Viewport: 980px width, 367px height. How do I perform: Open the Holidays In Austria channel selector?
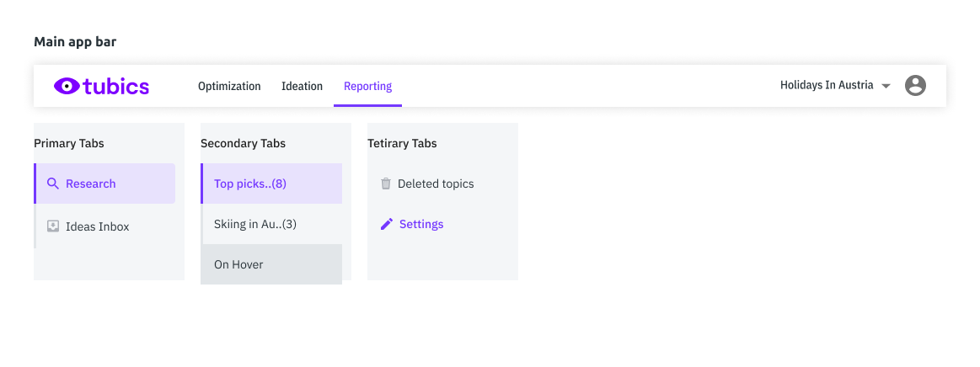827,85
